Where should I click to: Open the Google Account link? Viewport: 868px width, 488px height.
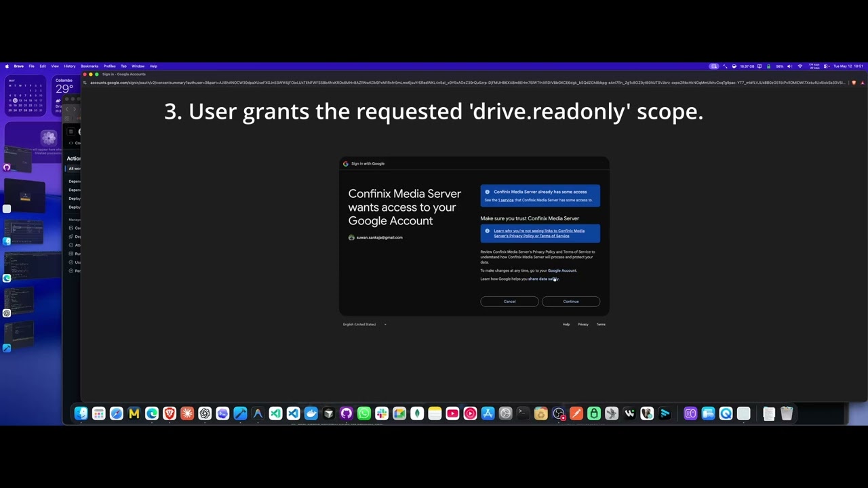561,270
